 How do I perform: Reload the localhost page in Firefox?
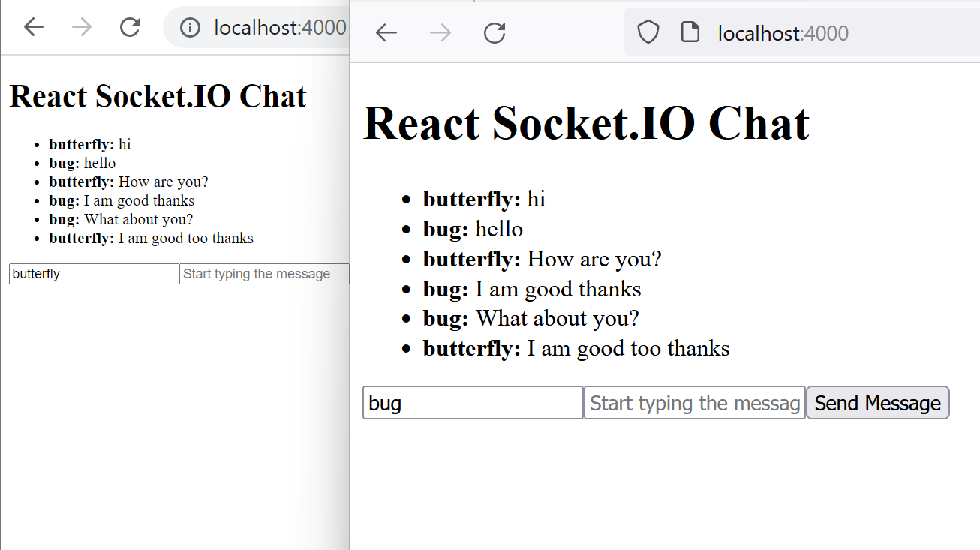(494, 32)
